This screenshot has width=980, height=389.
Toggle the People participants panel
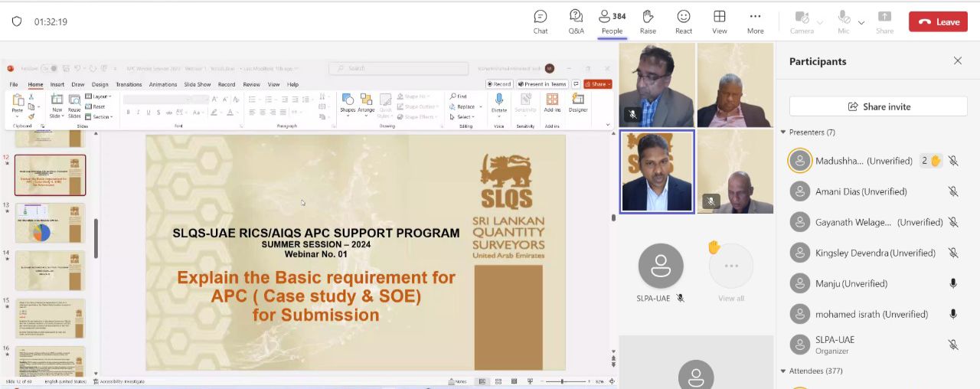612,21
